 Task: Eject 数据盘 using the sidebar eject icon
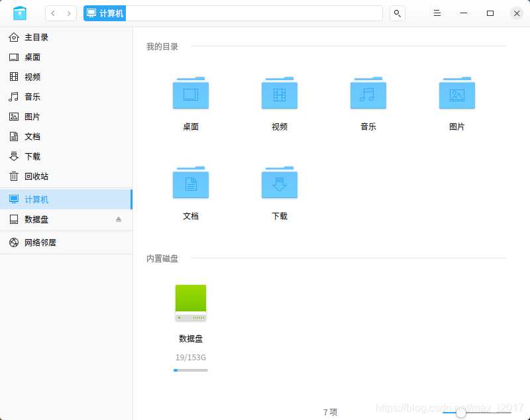click(119, 219)
